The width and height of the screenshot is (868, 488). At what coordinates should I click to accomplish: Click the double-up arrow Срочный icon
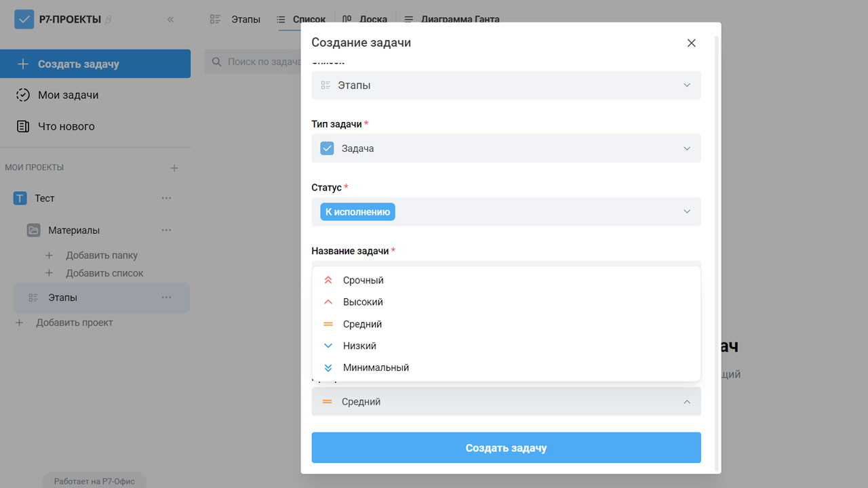[x=328, y=280]
